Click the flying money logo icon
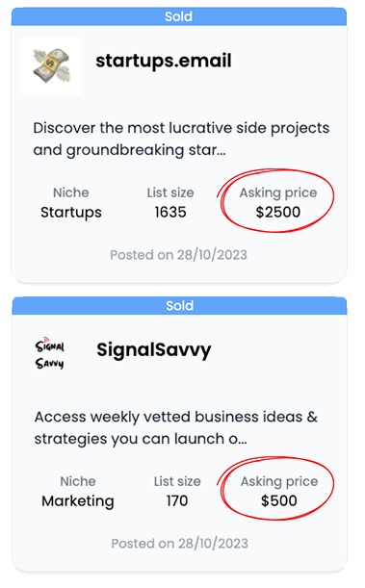 point(51,65)
